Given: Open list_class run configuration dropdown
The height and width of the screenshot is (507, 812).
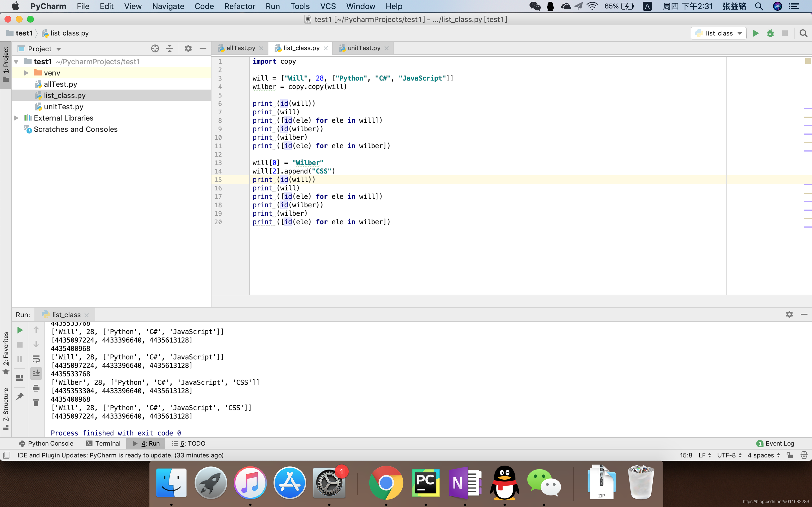Looking at the screenshot, I should [718, 33].
